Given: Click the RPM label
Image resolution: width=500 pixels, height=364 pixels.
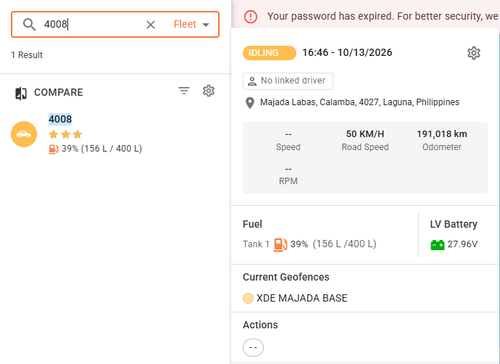Looking at the screenshot, I should tap(288, 181).
